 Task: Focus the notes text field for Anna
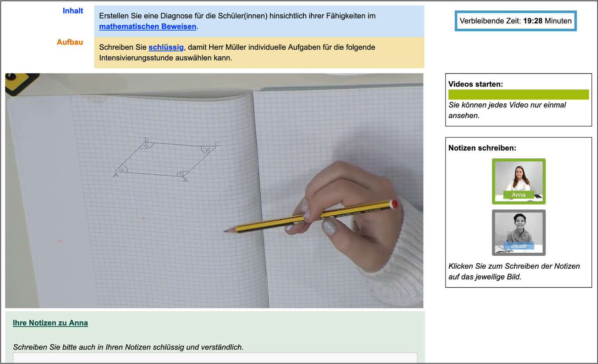(215, 358)
